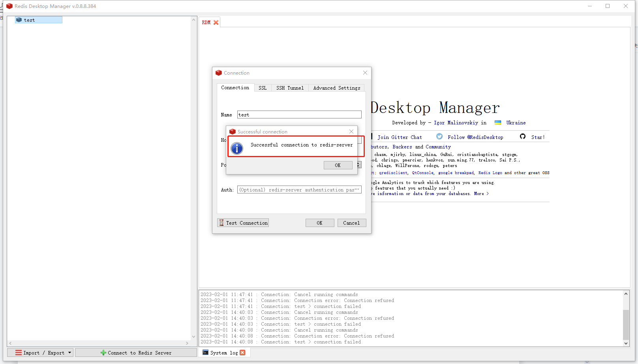Close the RDM tab with red X
Screen dimensions: 638x364
pyautogui.click(x=216, y=23)
